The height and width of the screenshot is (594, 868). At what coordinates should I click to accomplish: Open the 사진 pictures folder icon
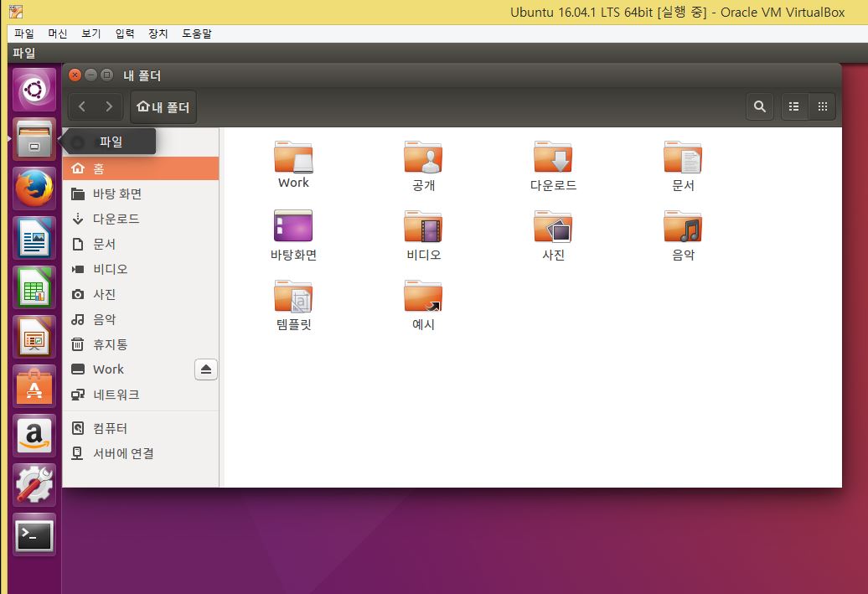point(553,227)
